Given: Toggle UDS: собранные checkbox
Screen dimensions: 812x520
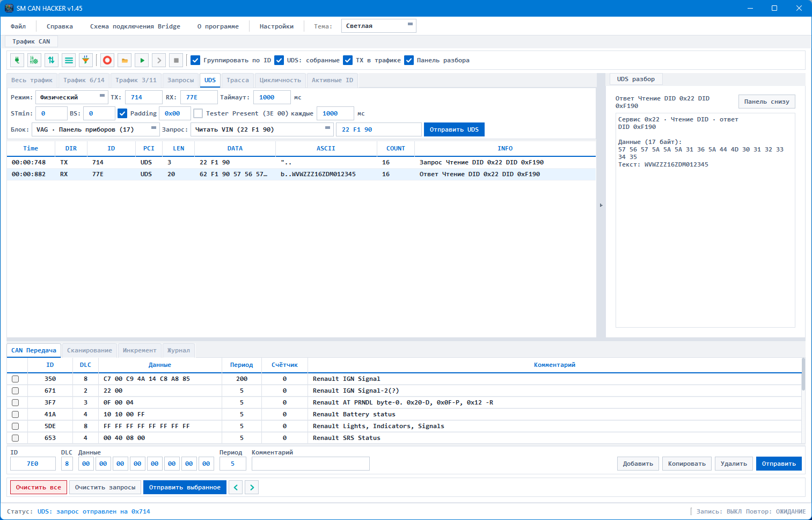Looking at the screenshot, I should (279, 60).
